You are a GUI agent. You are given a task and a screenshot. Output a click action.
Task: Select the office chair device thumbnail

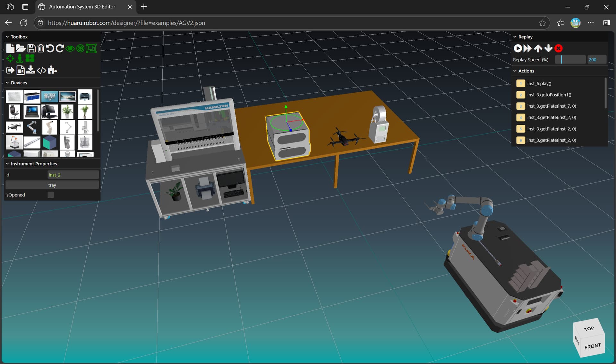tap(14, 112)
